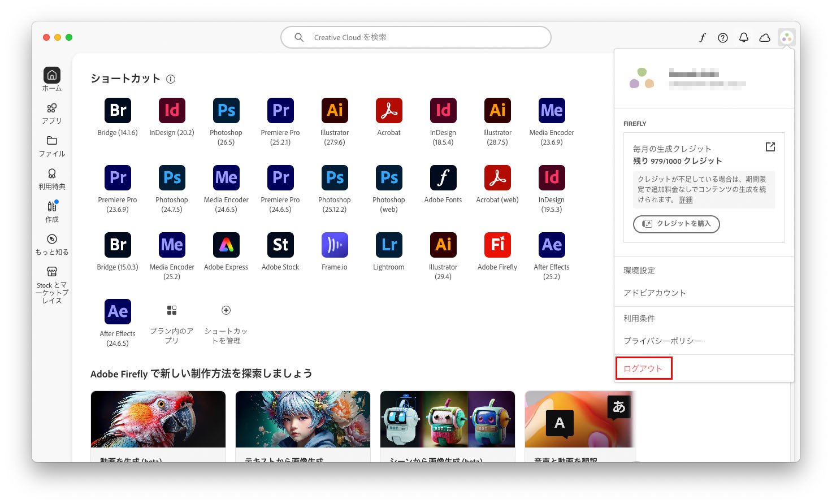Open InDesign (18.5.4) shortcut
The height and width of the screenshot is (504, 832).
(x=443, y=110)
